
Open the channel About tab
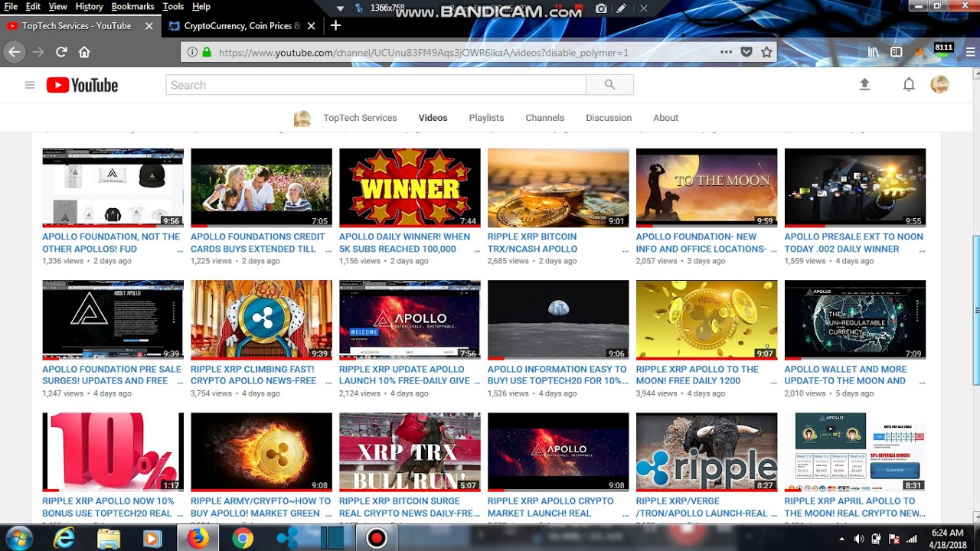665,118
